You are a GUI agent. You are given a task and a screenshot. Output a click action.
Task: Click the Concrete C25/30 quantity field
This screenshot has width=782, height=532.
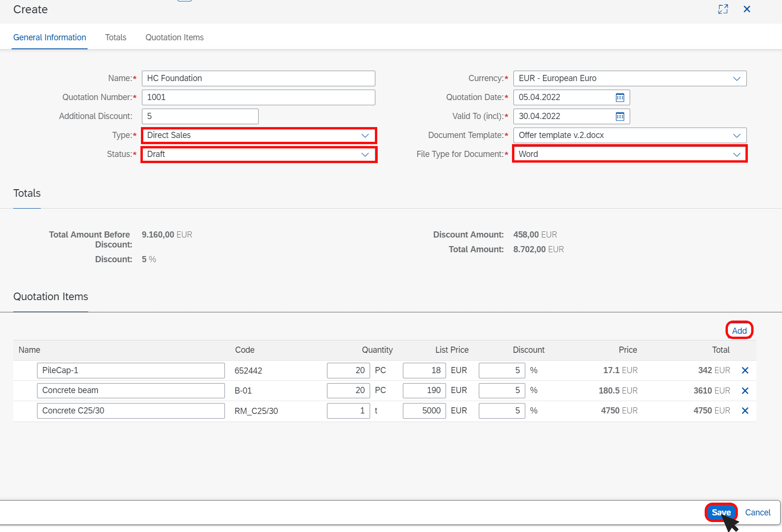(348, 411)
